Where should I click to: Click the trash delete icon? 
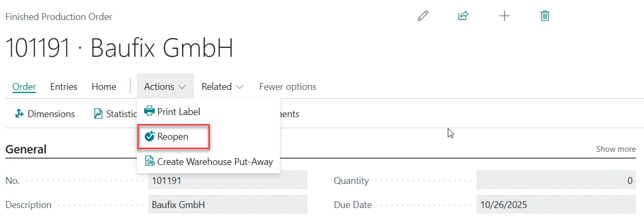point(545,16)
